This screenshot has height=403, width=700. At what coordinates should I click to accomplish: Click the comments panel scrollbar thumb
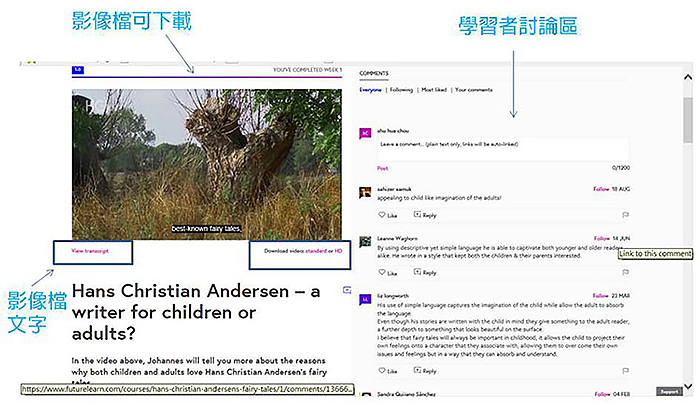(x=688, y=120)
